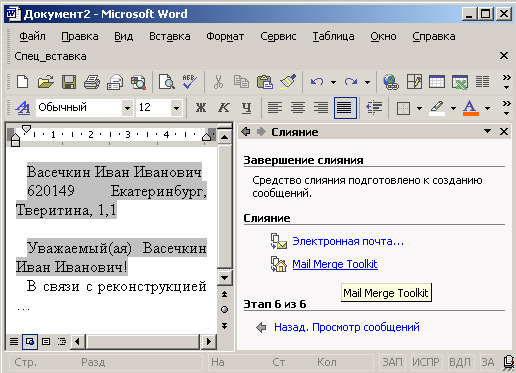The height and width of the screenshot is (373, 516).
Task: Open a file with folder icon
Action: click(x=46, y=82)
